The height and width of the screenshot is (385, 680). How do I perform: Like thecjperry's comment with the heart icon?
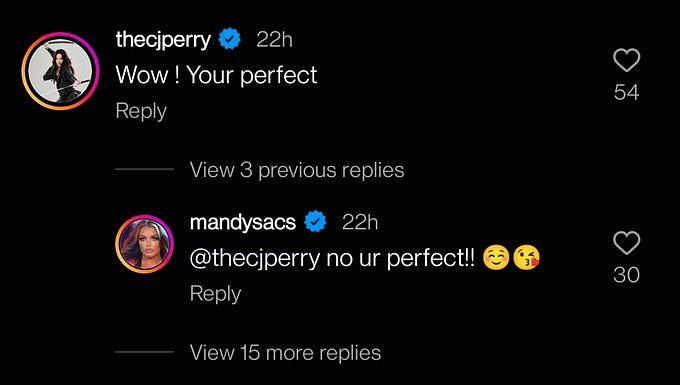pyautogui.click(x=627, y=60)
